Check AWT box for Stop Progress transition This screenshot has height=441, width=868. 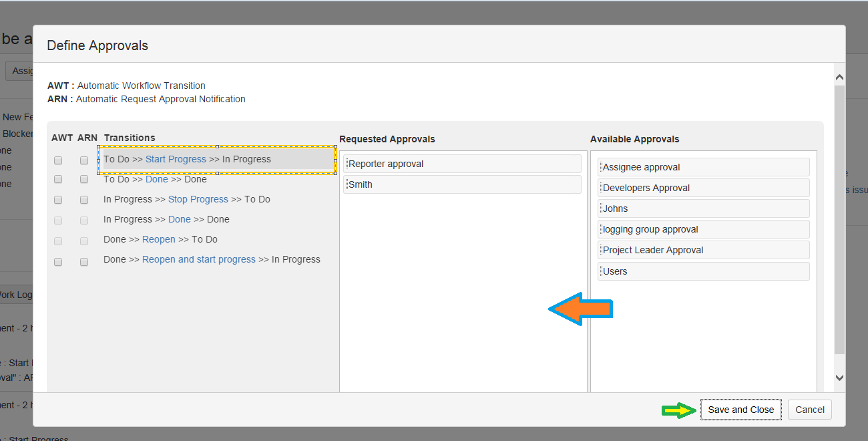click(x=58, y=200)
